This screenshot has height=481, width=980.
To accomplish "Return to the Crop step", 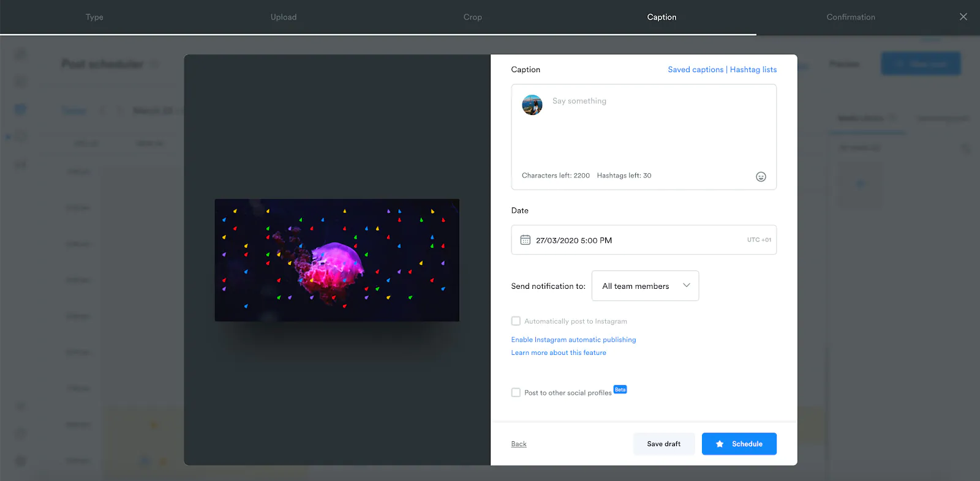I will click(x=473, y=17).
